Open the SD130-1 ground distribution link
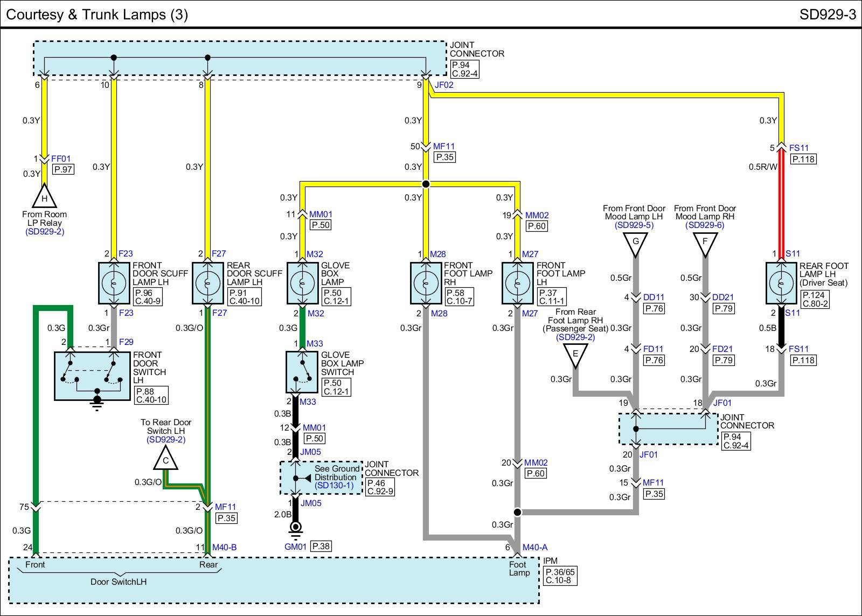The image size is (862, 616). point(334,486)
